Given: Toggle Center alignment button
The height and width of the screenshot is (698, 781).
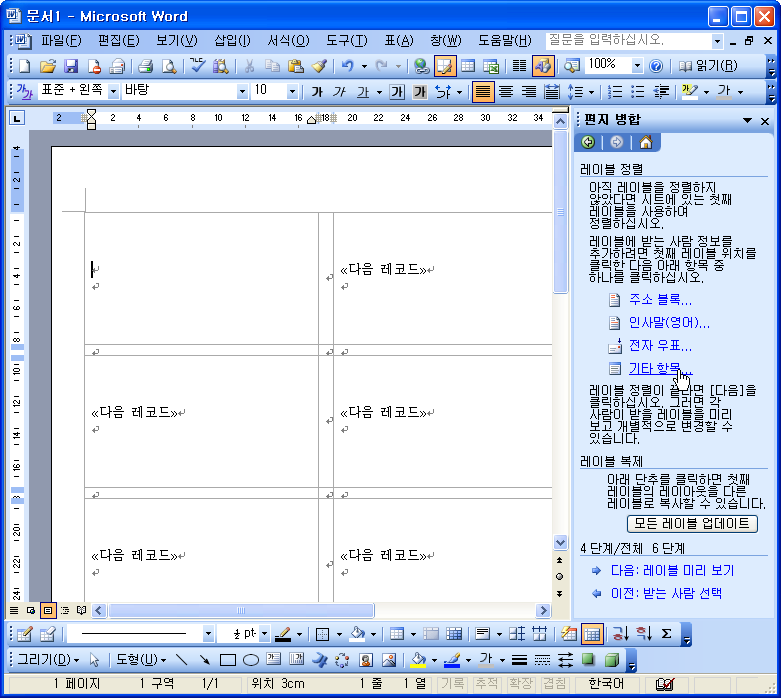Looking at the screenshot, I should coord(506,92).
